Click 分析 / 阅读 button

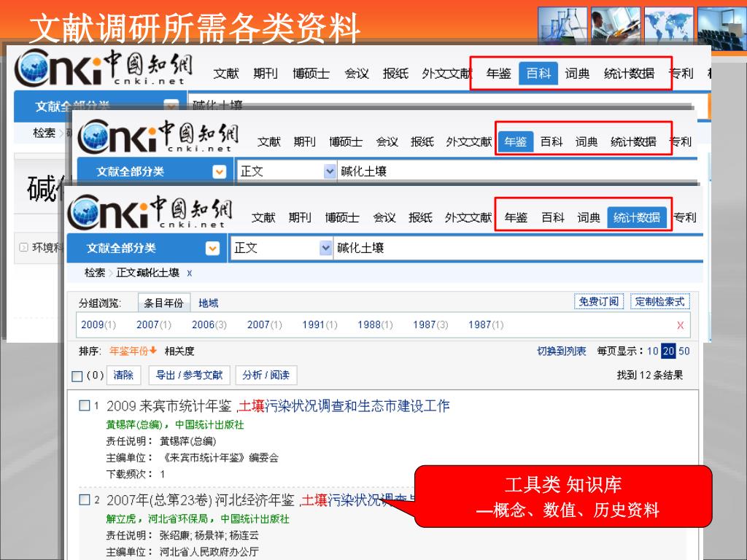266,376
